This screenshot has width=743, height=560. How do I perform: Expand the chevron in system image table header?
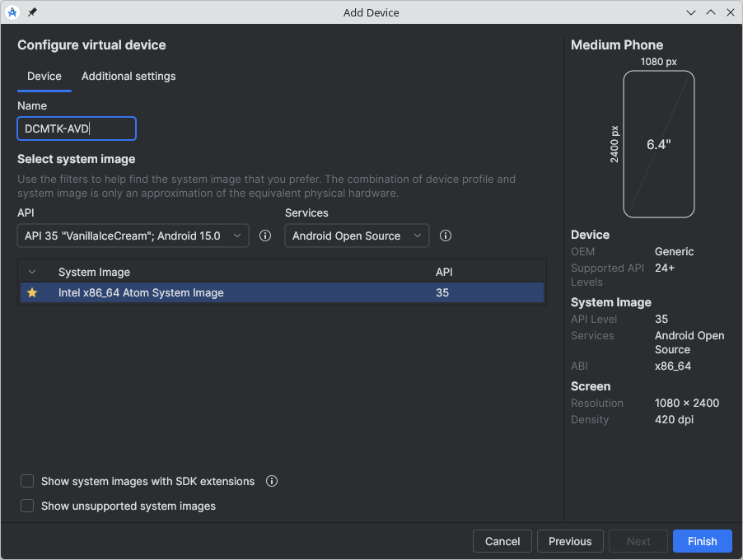coord(32,272)
